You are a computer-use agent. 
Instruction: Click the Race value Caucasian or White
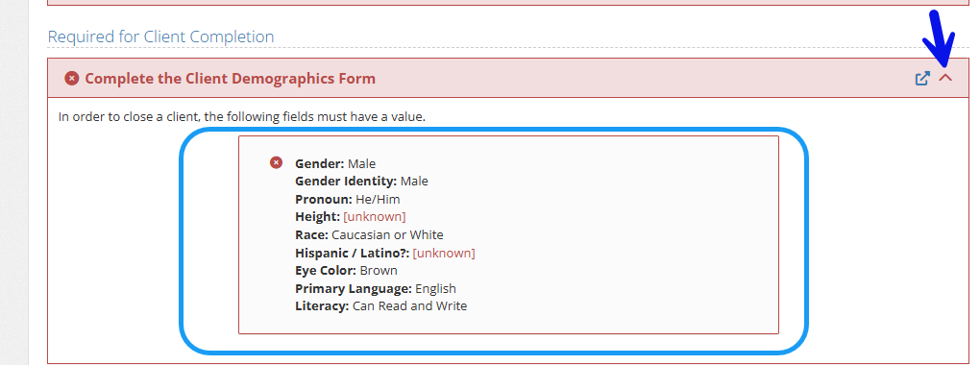point(387,235)
